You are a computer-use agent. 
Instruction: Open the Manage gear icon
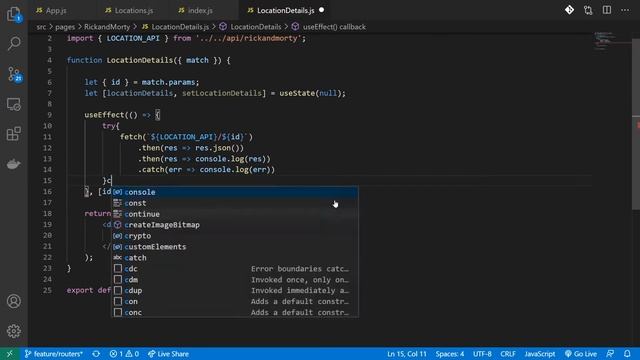14,331
